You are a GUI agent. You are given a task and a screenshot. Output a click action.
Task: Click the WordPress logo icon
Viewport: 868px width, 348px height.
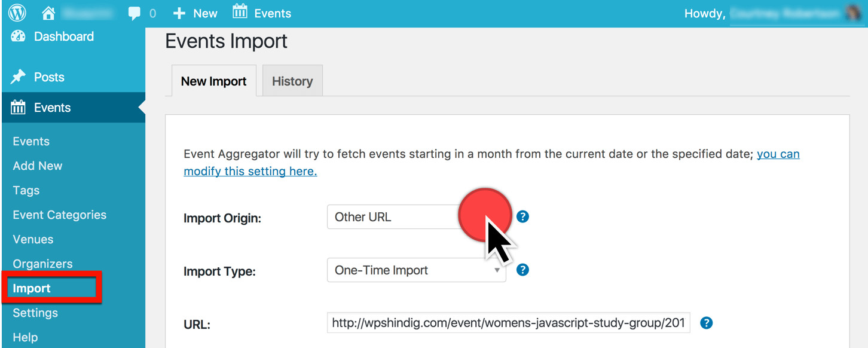coord(16,12)
